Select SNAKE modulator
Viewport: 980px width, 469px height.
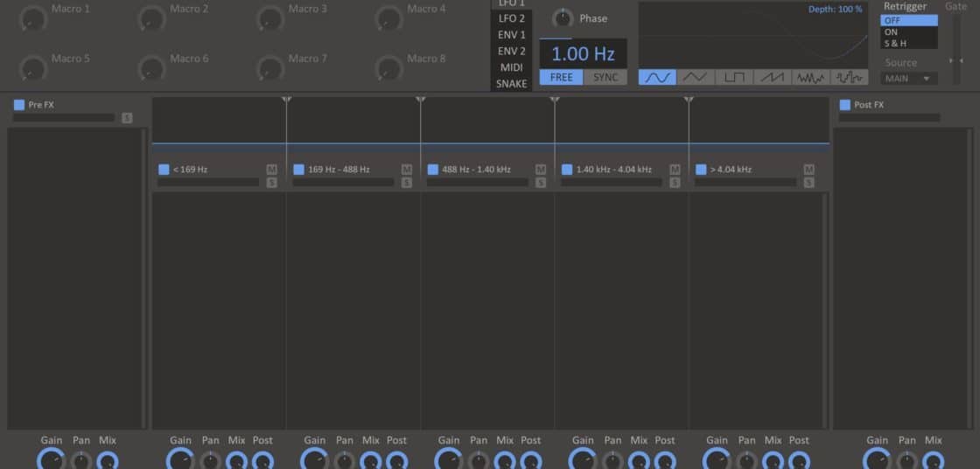(x=511, y=83)
